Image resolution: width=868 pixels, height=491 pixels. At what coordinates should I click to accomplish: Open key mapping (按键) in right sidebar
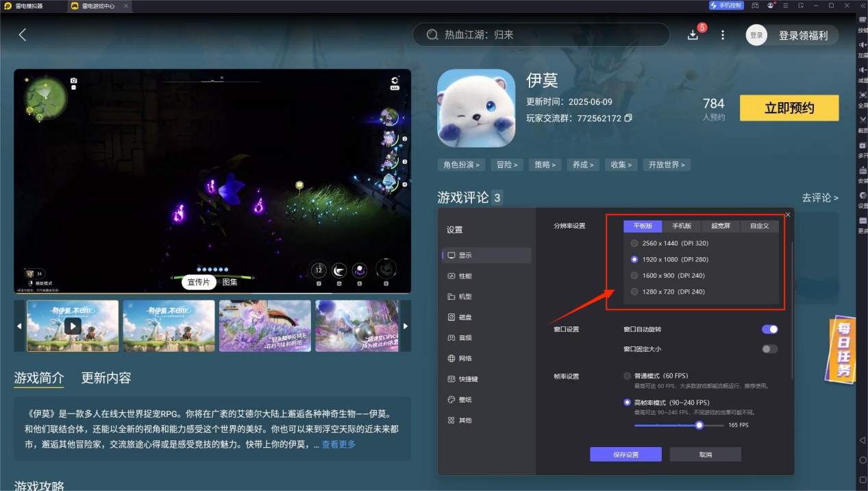tap(863, 23)
